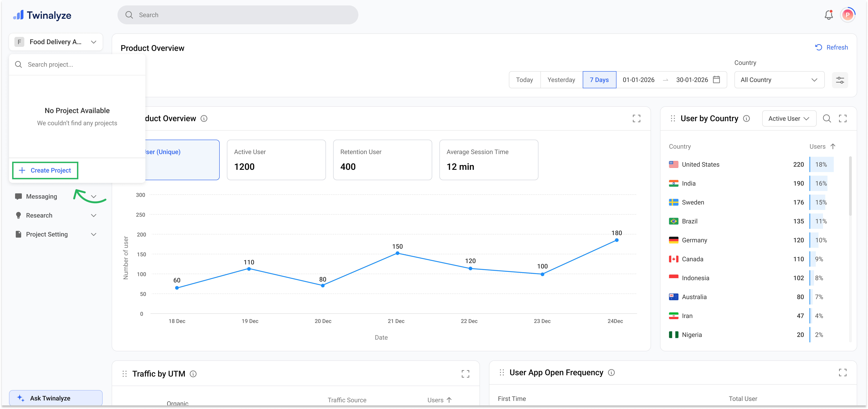Click the Ask Twinalyze button
The height and width of the screenshot is (409, 868).
[x=56, y=398]
